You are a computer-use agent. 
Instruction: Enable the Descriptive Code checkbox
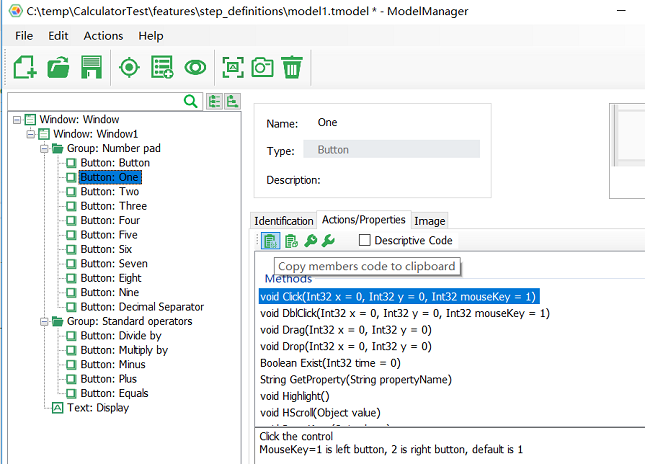(x=365, y=240)
